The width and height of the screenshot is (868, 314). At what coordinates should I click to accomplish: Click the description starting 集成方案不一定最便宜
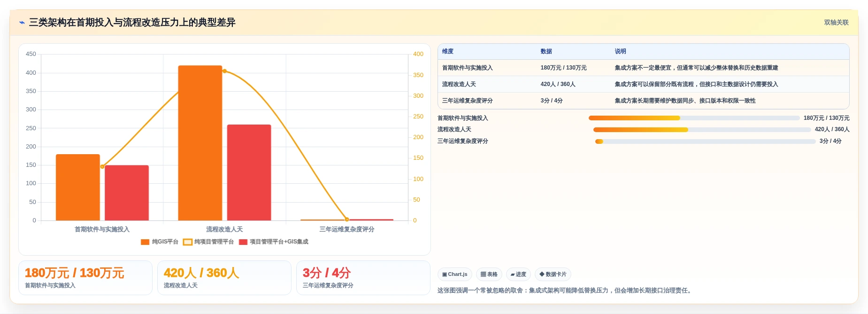tap(696, 68)
